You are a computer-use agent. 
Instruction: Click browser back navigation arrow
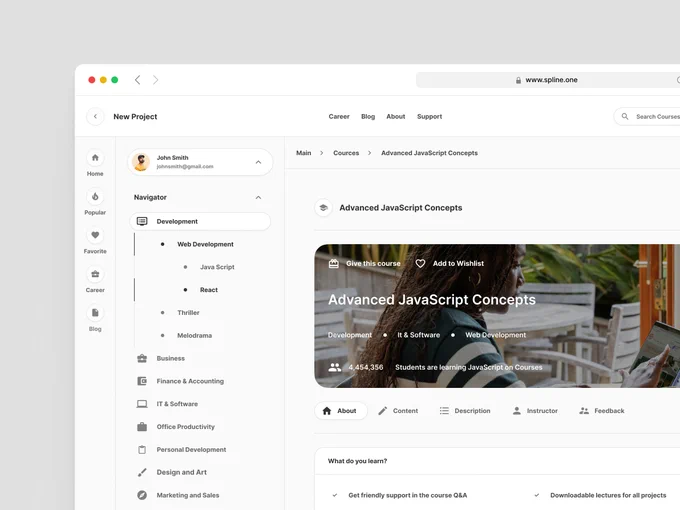point(137,80)
